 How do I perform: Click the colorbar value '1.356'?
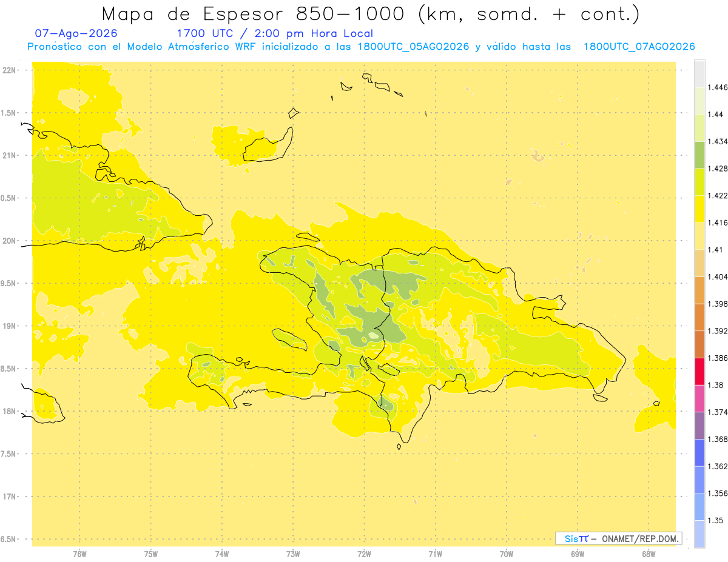click(x=718, y=493)
